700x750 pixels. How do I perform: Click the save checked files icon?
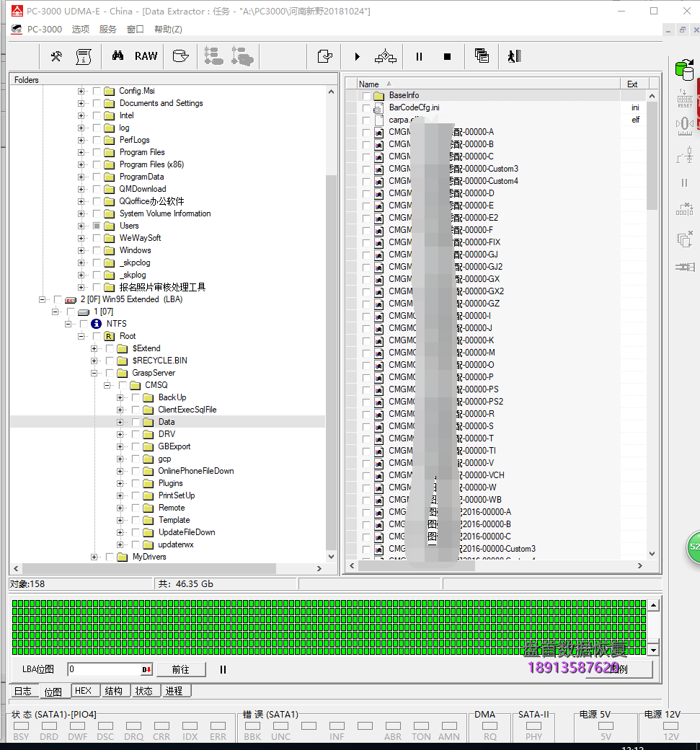[325, 56]
